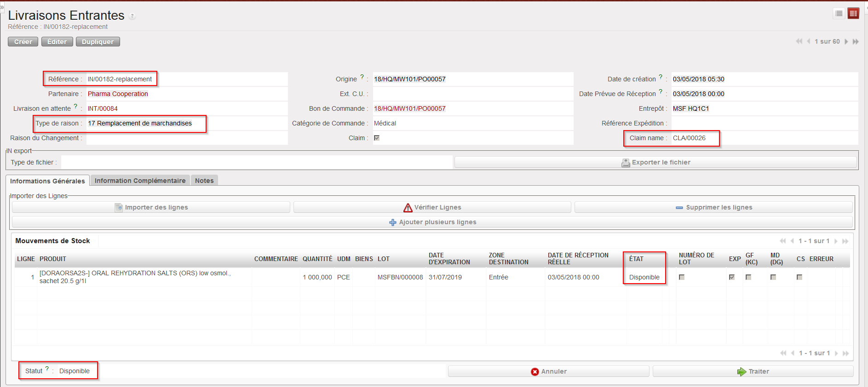The height and width of the screenshot is (387, 868).
Task: Jump to last record arrow
Action: [856, 41]
